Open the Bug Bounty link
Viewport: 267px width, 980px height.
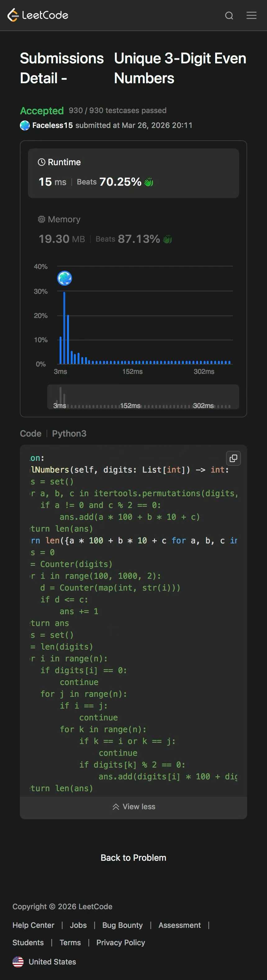coord(122,925)
